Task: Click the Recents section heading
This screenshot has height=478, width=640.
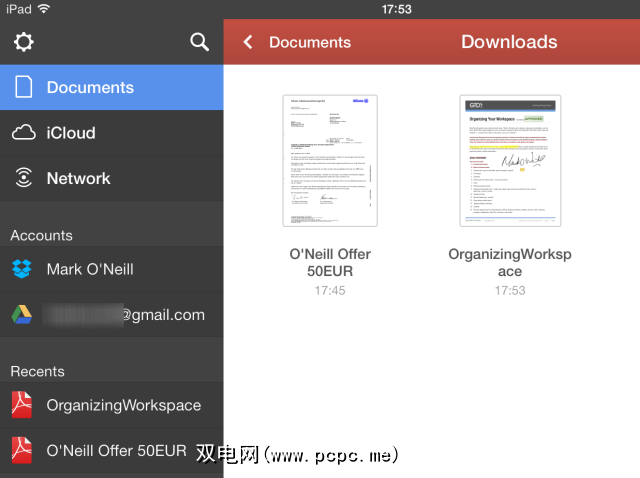Action: (x=38, y=371)
